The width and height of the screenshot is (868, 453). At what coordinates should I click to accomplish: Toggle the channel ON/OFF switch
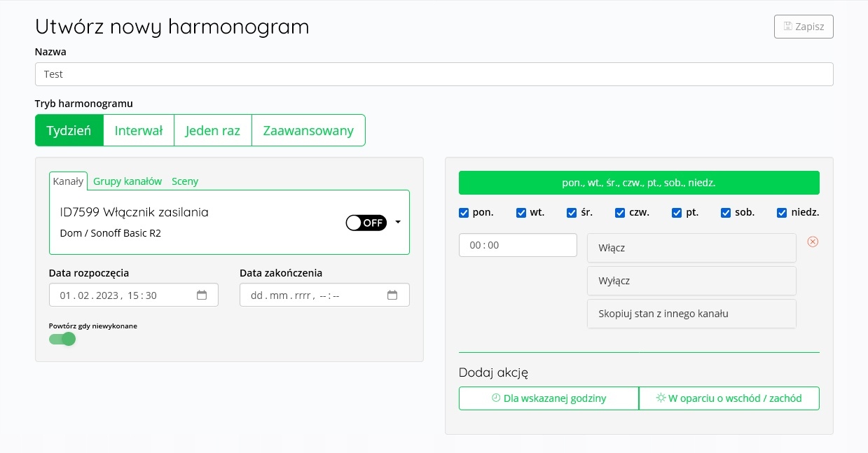pyautogui.click(x=366, y=223)
